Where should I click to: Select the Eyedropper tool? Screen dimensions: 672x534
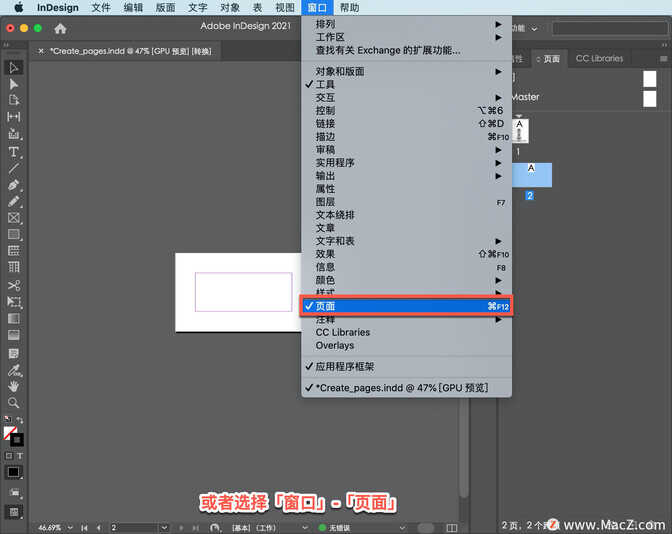pyautogui.click(x=14, y=370)
